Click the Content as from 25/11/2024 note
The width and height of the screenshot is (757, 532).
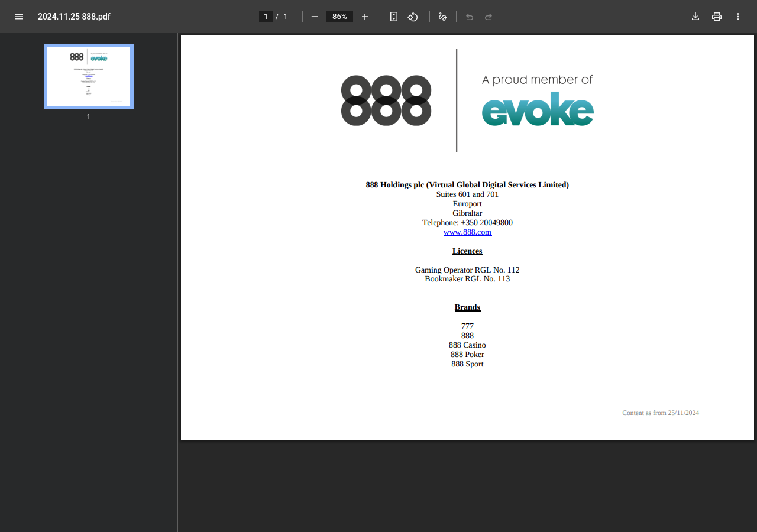661,413
